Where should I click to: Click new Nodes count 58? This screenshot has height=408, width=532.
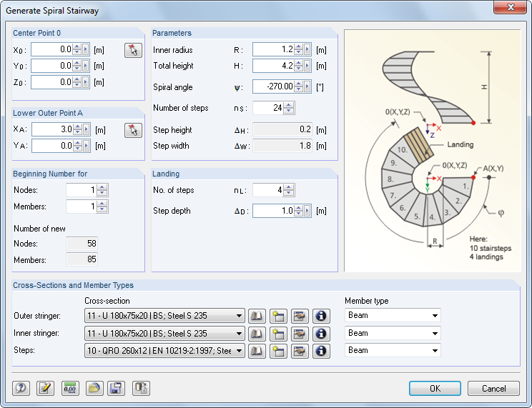point(82,244)
